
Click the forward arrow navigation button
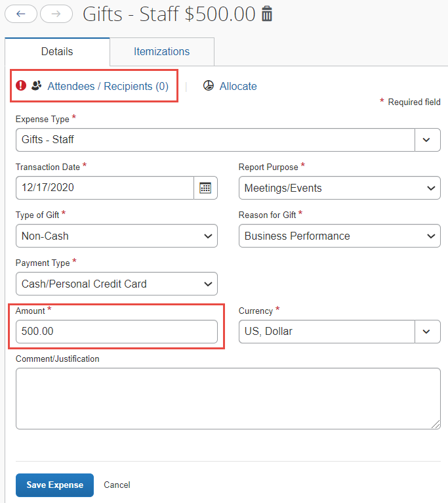click(56, 14)
